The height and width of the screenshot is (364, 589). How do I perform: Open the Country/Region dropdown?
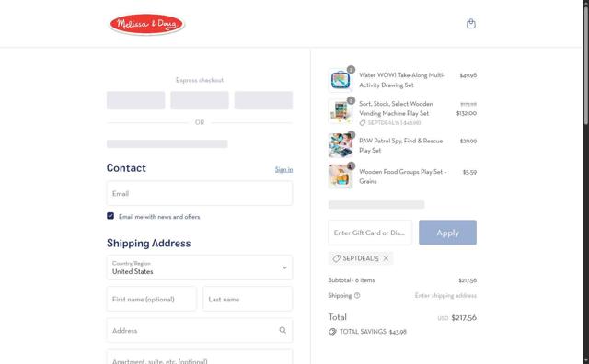200,267
